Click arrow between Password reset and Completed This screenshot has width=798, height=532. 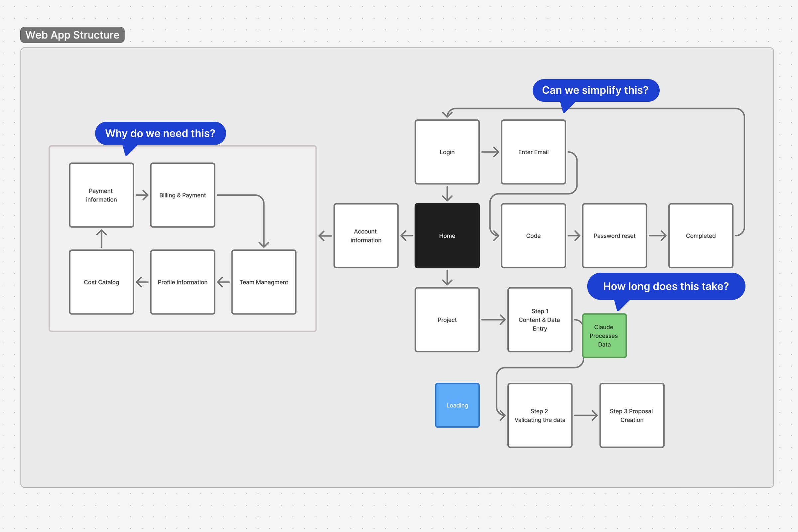(x=657, y=235)
